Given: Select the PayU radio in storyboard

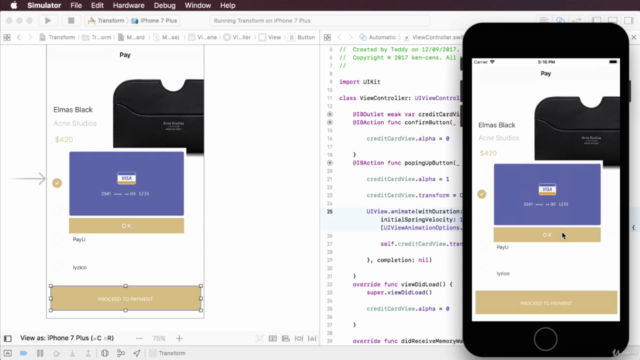Looking at the screenshot, I should pos(57,239).
